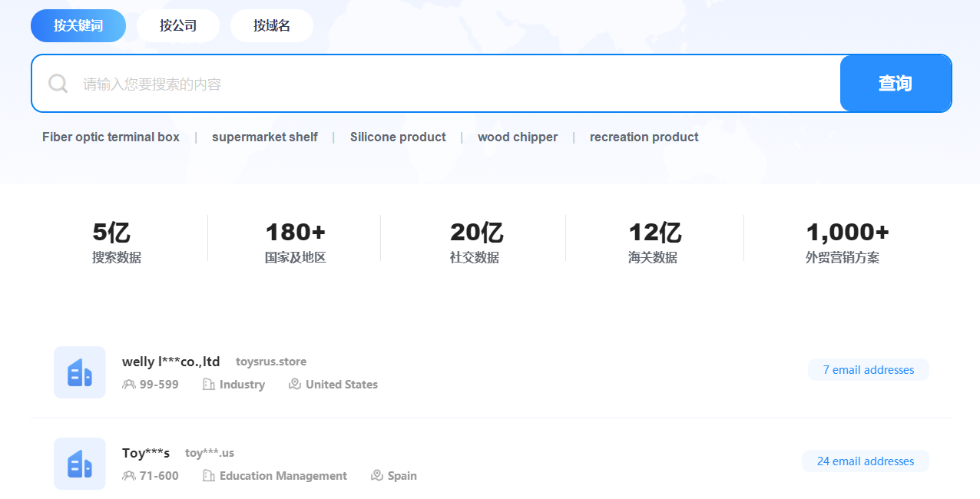Click the employees icon beside 99-599
The width and height of the screenshot is (980, 499).
pyautogui.click(x=128, y=385)
